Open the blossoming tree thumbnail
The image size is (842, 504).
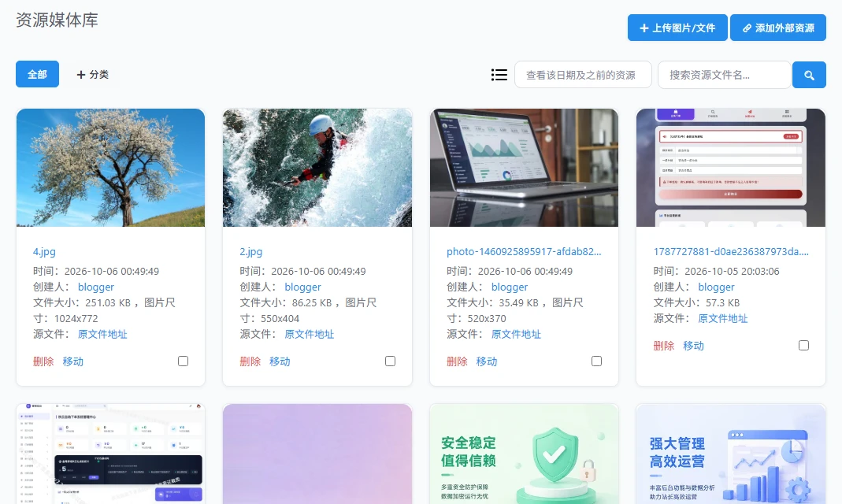click(110, 168)
